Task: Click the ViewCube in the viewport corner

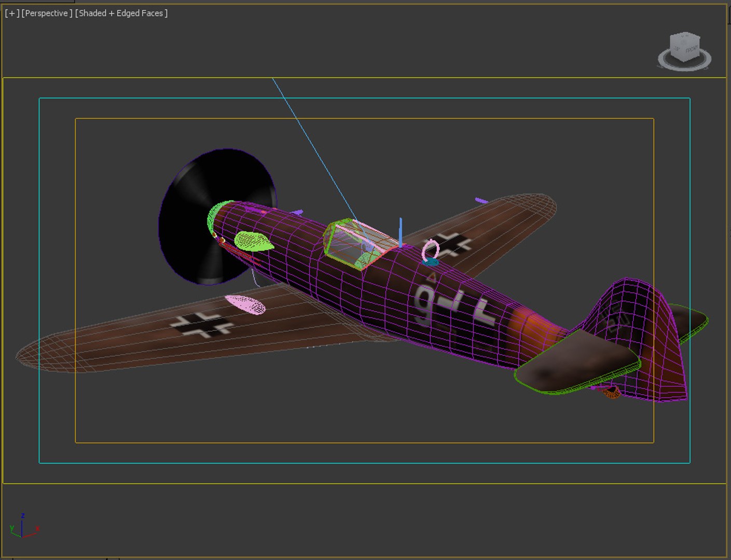Action: [685, 47]
